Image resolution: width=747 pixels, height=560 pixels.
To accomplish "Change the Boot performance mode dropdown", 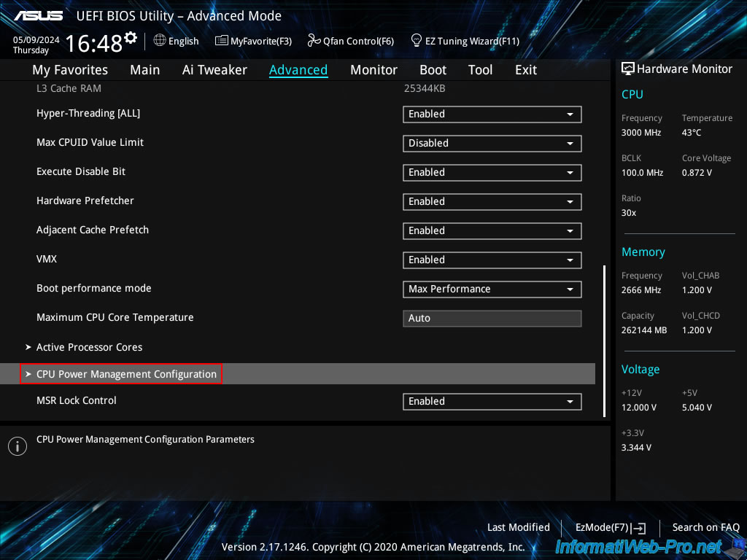I will pos(492,289).
